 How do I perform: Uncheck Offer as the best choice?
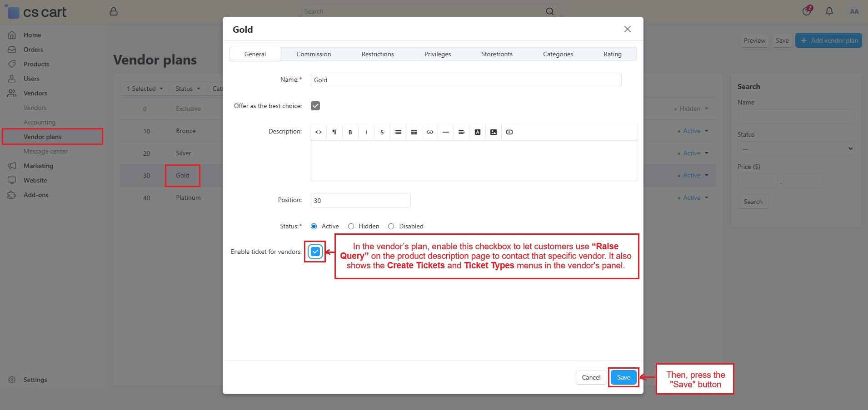tap(315, 106)
